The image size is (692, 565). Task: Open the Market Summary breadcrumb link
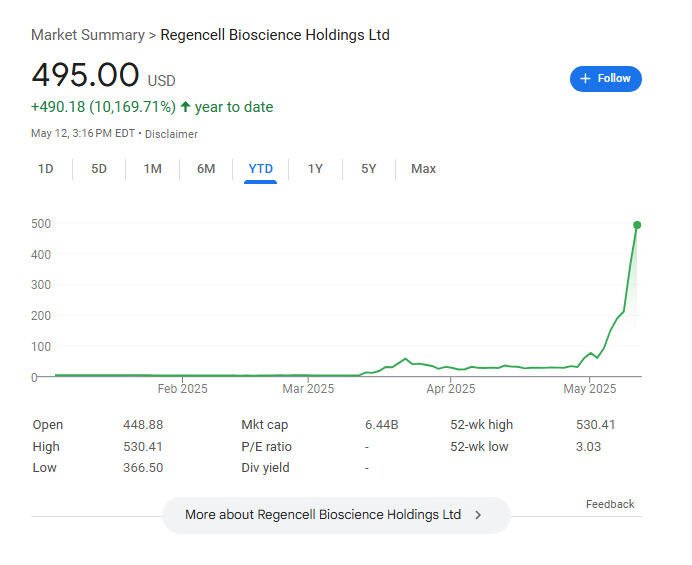pyautogui.click(x=88, y=35)
